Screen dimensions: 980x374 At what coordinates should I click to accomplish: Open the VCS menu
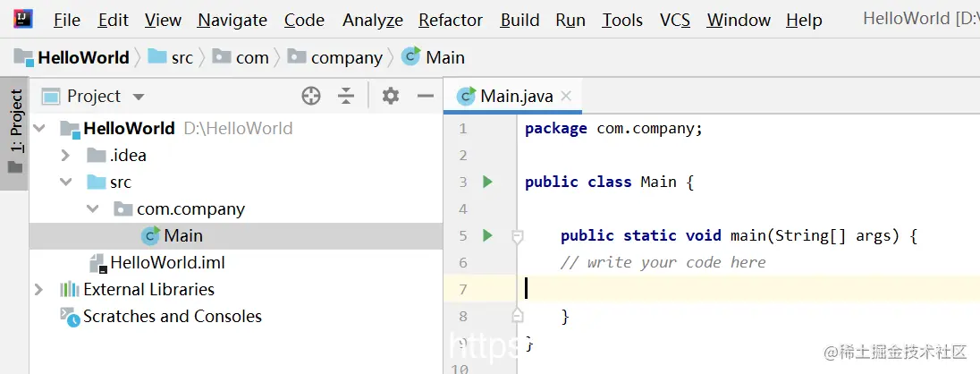675,20
